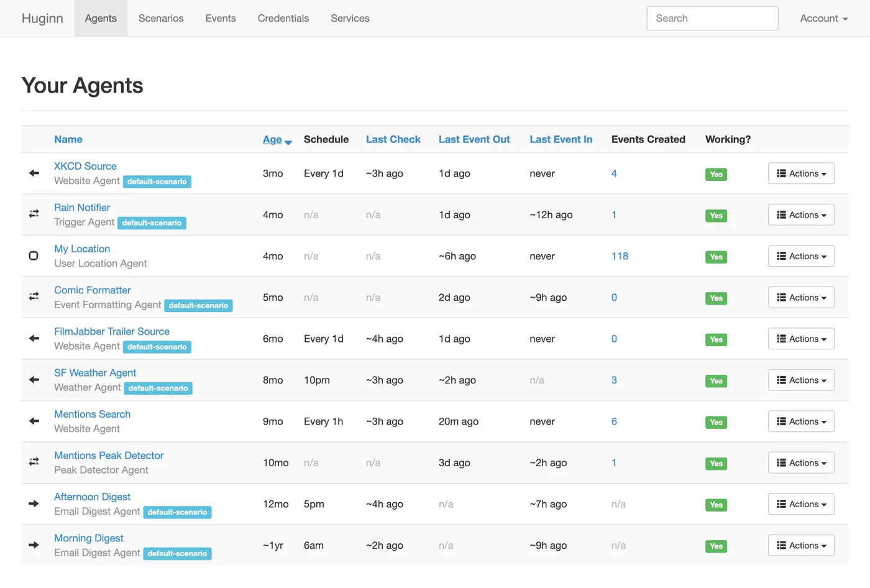870x588 pixels.
Task: Select the Agents navigation tab
Action: click(101, 18)
